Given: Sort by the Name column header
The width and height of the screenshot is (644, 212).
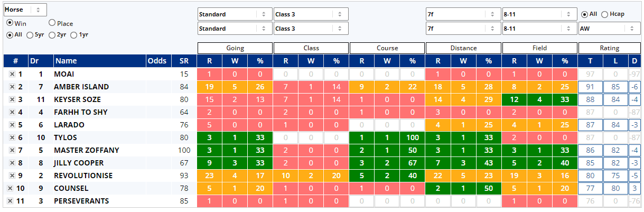Looking at the screenshot, I should point(66,61).
